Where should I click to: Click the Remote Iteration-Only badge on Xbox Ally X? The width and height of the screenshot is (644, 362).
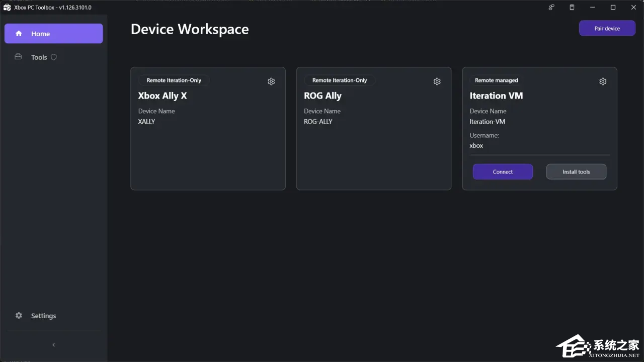(x=174, y=80)
